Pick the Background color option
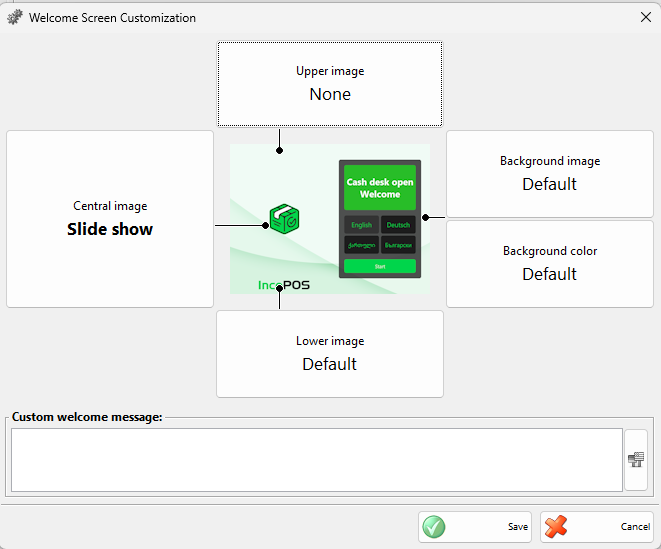 coord(549,264)
